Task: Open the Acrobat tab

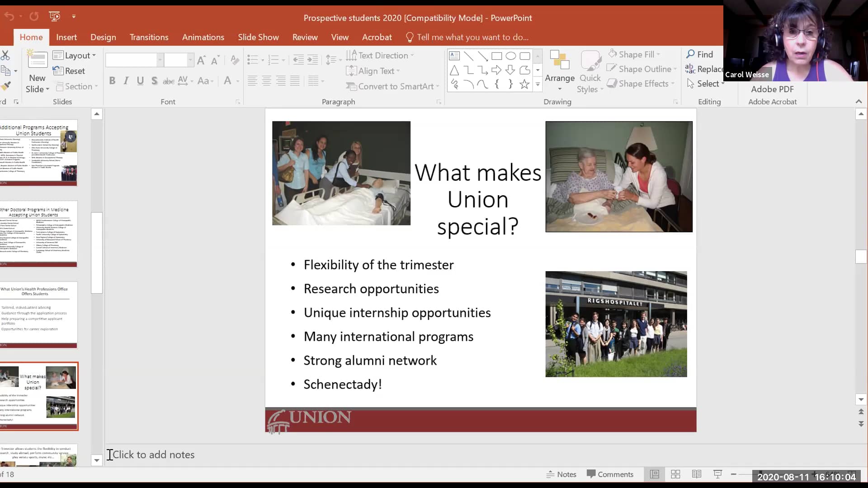Action: click(377, 37)
